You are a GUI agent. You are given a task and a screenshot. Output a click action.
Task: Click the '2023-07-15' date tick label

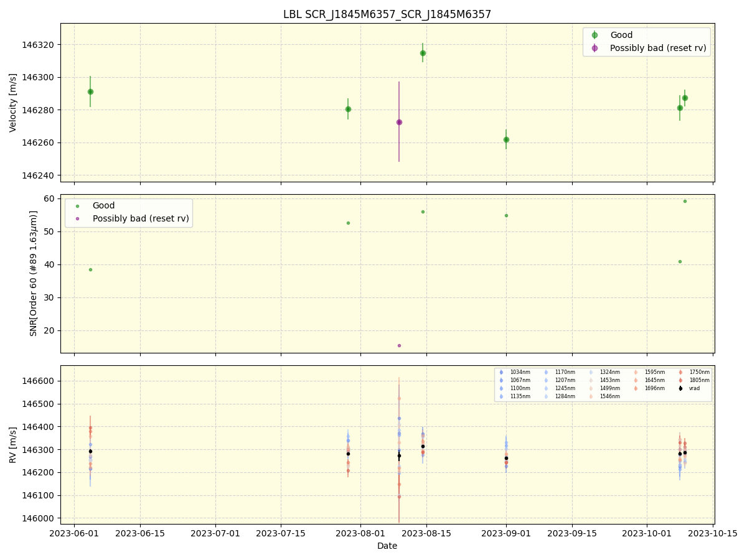(x=281, y=533)
